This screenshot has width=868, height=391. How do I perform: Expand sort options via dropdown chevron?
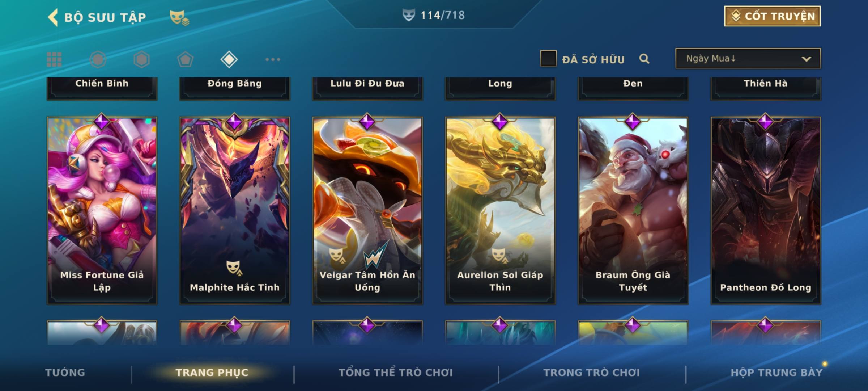[x=806, y=59]
